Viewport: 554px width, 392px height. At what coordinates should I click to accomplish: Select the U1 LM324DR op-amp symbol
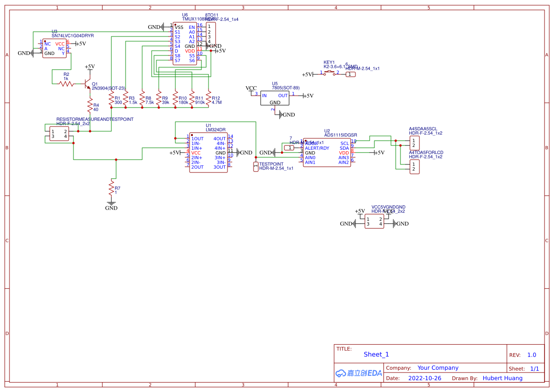[x=208, y=152]
